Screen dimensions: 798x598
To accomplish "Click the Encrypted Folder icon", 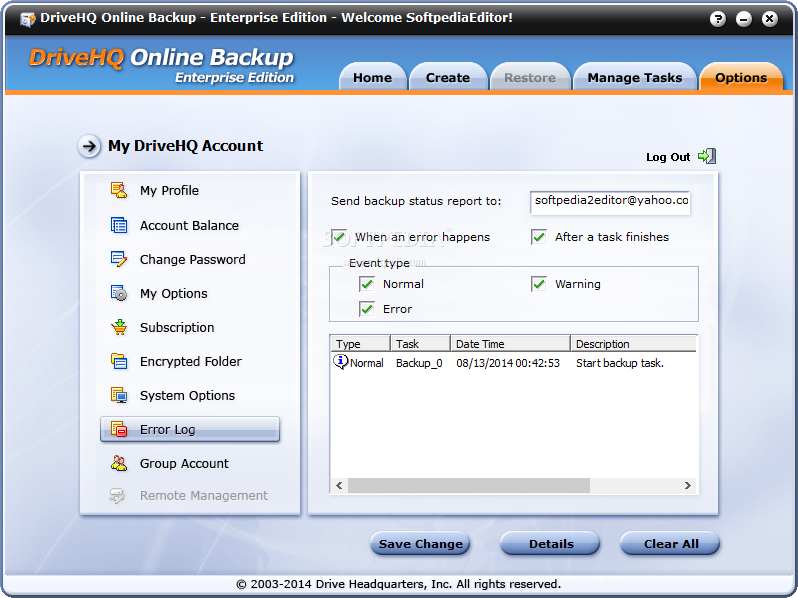I will 119,361.
